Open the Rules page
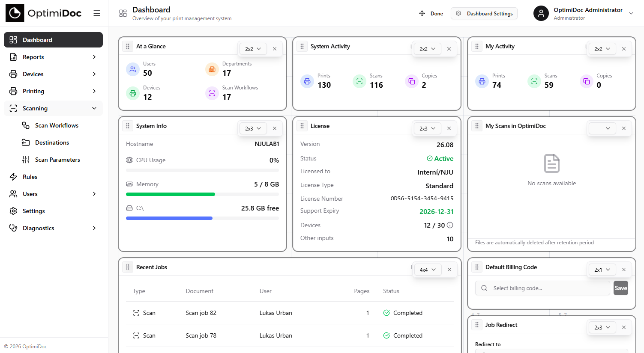 (53, 177)
